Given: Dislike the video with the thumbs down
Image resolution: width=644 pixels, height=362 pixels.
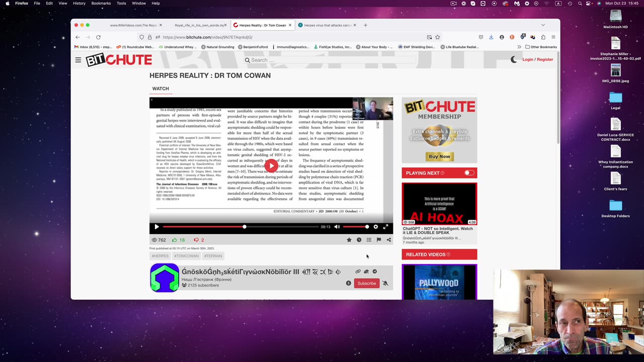Looking at the screenshot, I should pos(196,240).
